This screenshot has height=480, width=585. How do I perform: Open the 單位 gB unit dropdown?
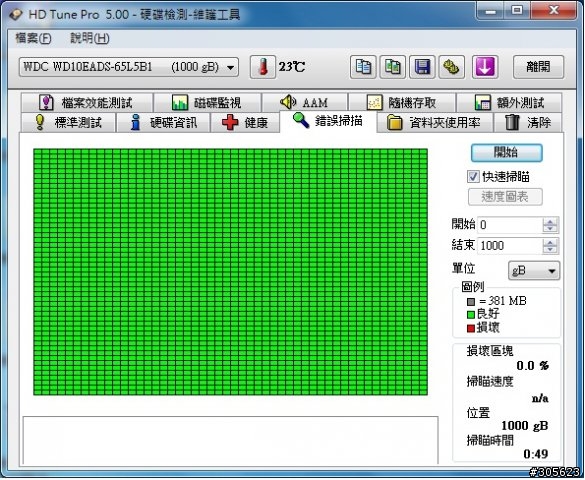coord(534,270)
